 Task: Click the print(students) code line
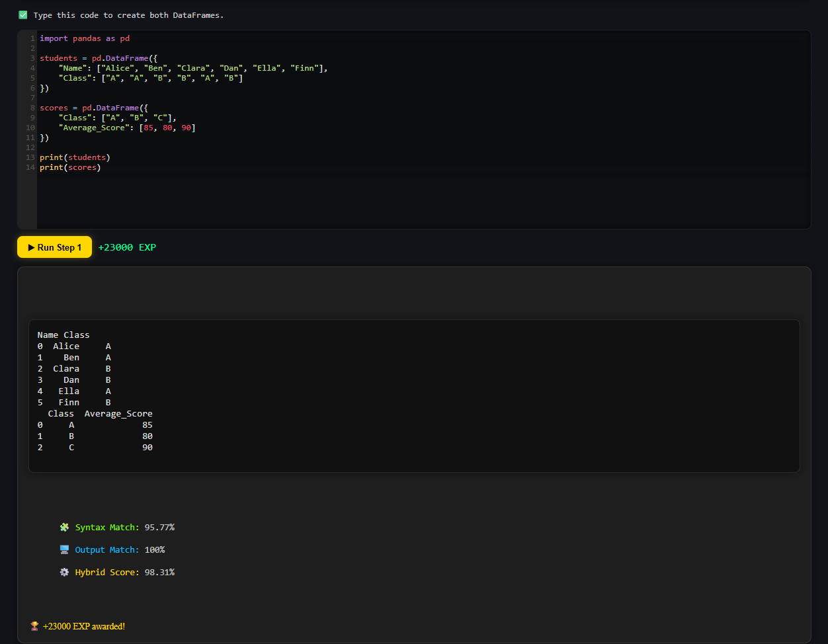point(75,157)
